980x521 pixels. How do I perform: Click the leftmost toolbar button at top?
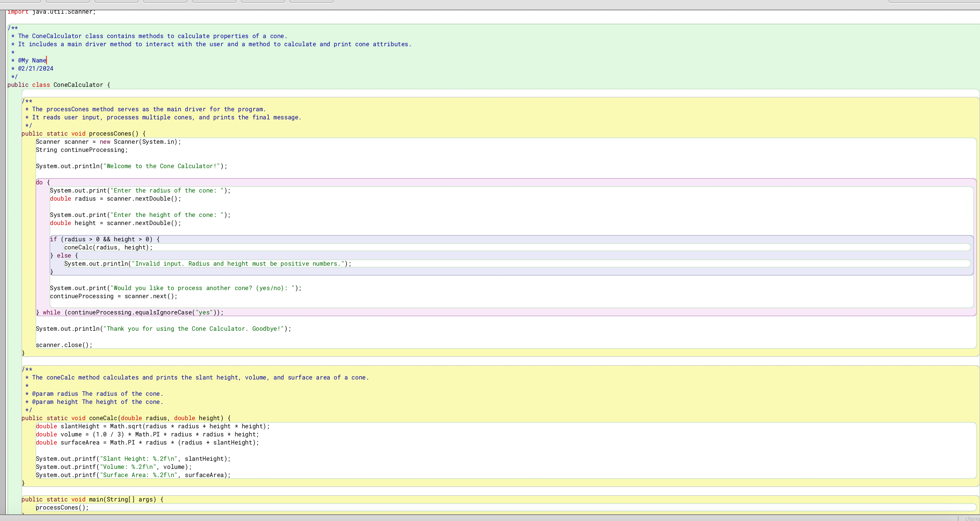(x=21, y=1)
